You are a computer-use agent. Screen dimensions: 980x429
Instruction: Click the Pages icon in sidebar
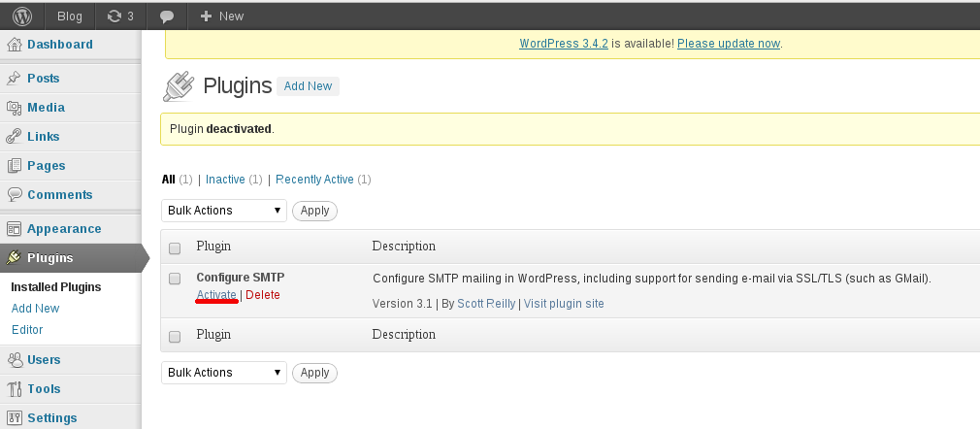coord(14,166)
